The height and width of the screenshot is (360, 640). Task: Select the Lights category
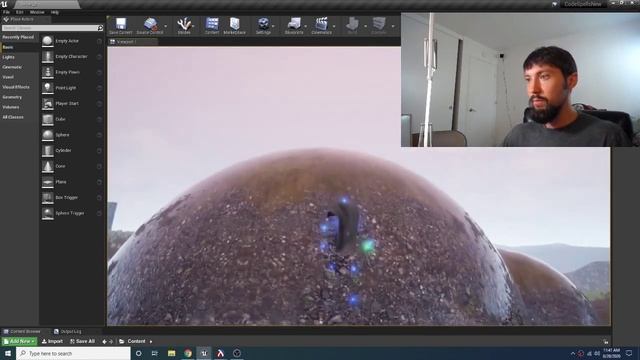[x=8, y=57]
